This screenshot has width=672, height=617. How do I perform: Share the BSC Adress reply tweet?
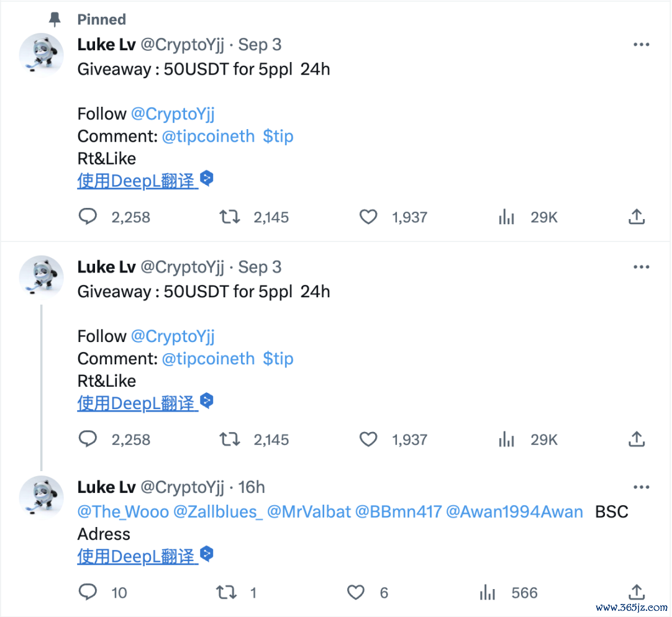pos(637,592)
